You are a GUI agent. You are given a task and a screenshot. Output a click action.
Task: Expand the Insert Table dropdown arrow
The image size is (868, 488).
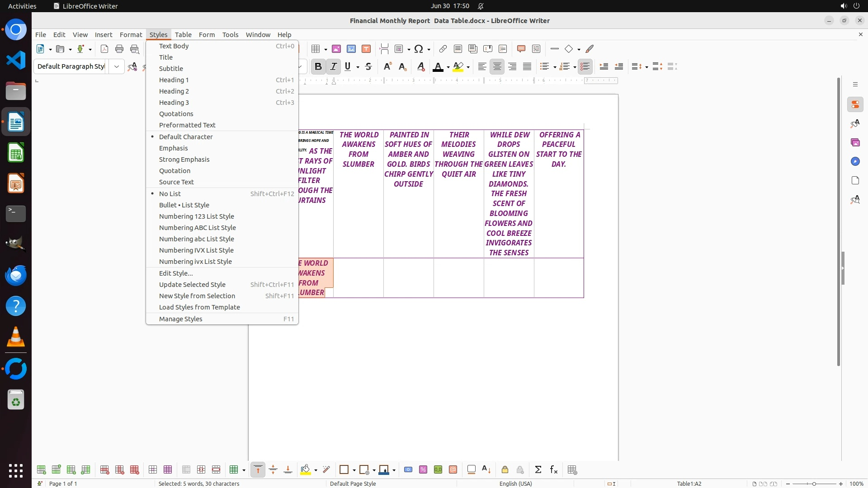point(325,49)
